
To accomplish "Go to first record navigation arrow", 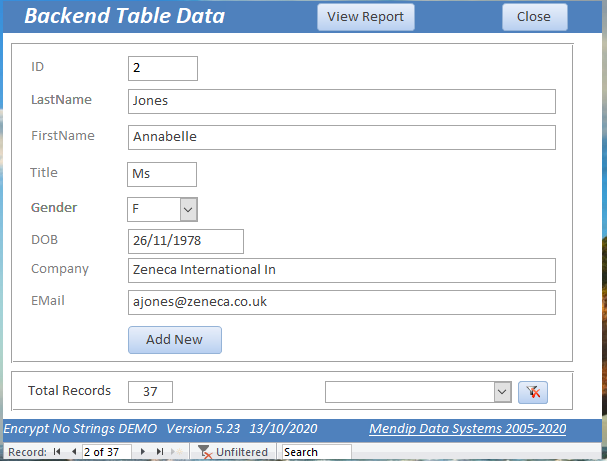I will tap(57, 451).
